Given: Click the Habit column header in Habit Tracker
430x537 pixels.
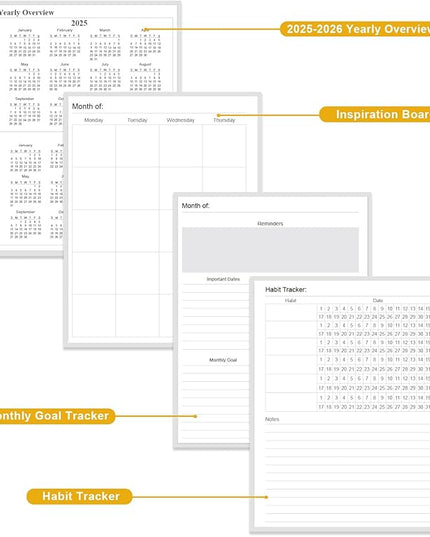Looking at the screenshot, I should coord(290,300).
